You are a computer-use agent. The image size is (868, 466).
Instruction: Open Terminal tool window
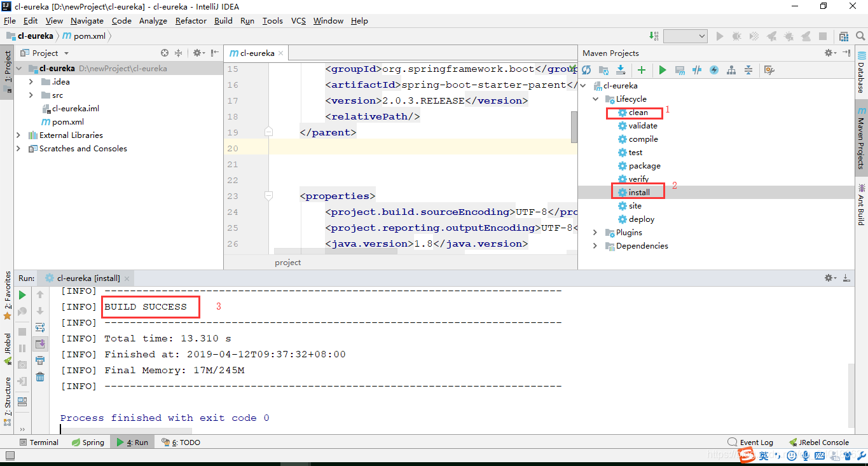(x=39, y=442)
